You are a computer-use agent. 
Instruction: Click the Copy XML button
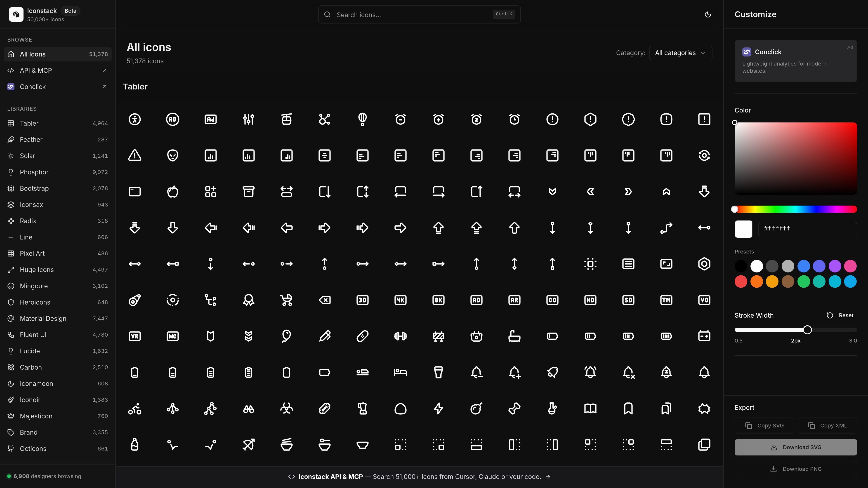pos(827,426)
